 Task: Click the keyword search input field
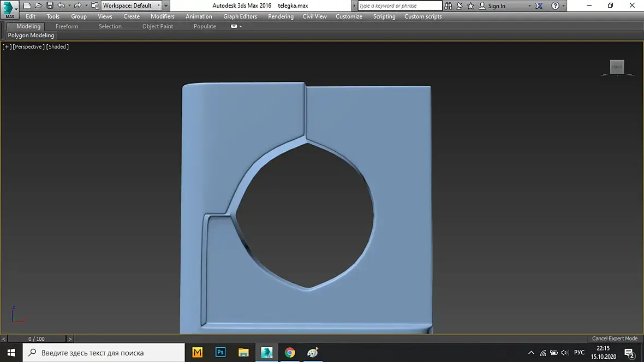[399, 6]
